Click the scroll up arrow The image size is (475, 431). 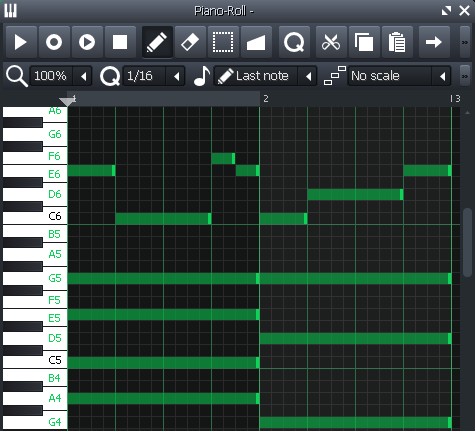(x=467, y=113)
